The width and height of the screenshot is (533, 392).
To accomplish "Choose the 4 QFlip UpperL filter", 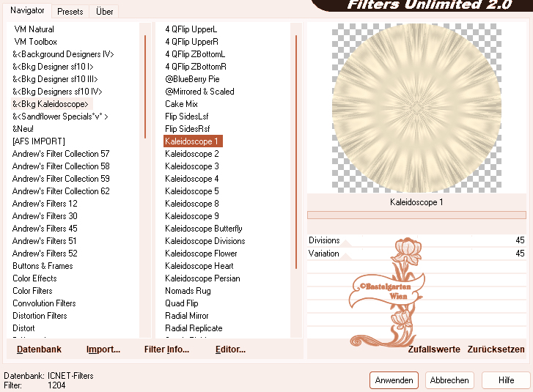I will (x=191, y=29).
